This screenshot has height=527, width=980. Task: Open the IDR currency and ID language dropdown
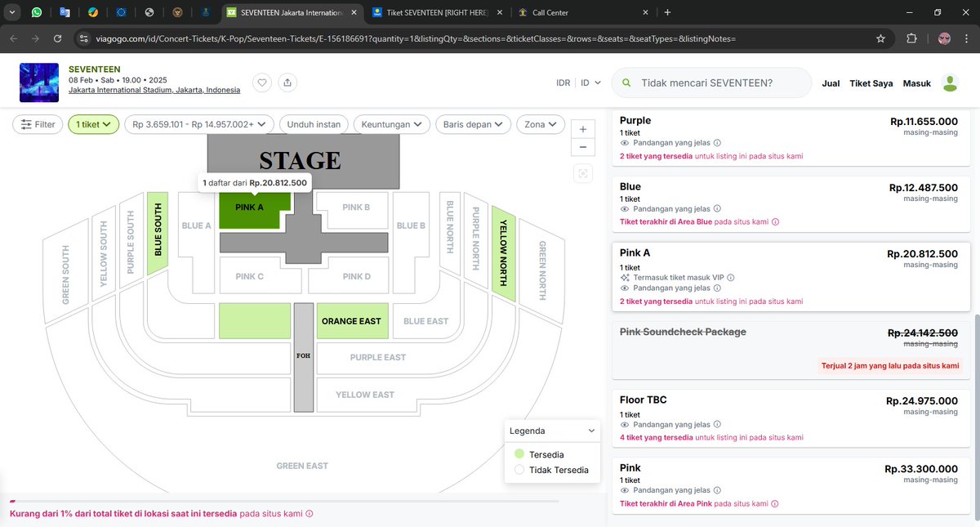pyautogui.click(x=578, y=83)
